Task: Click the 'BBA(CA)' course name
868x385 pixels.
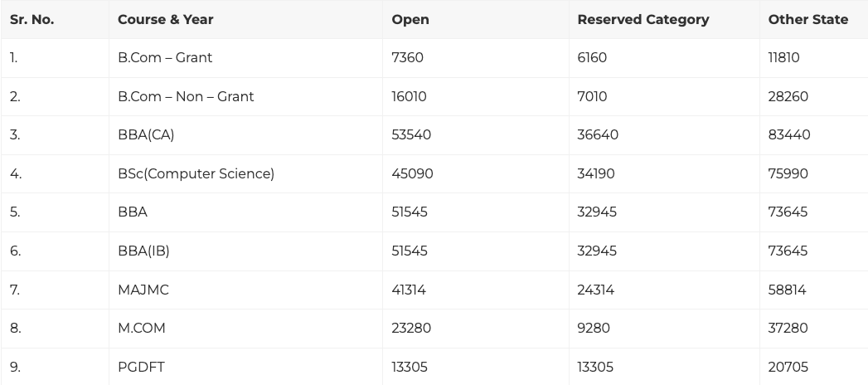Action: coord(146,134)
